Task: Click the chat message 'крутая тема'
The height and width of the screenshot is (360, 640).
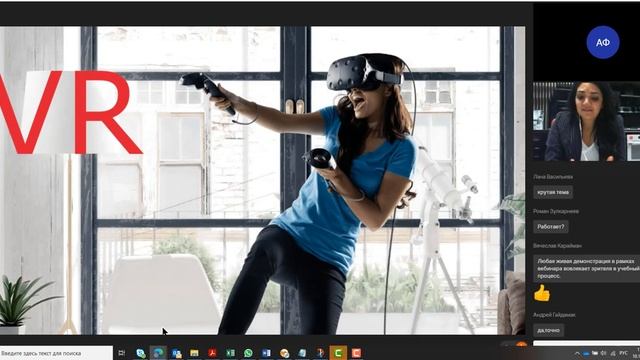Action: tap(553, 192)
